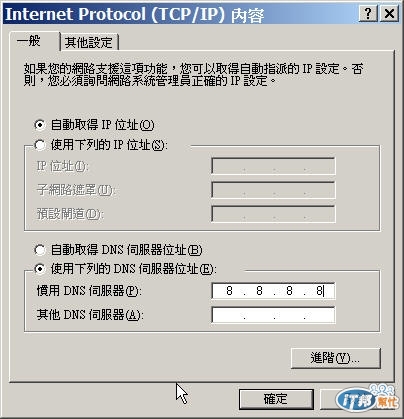Click the IT邦幫忙 watermark logo
The image size is (404, 419).
coord(367,398)
